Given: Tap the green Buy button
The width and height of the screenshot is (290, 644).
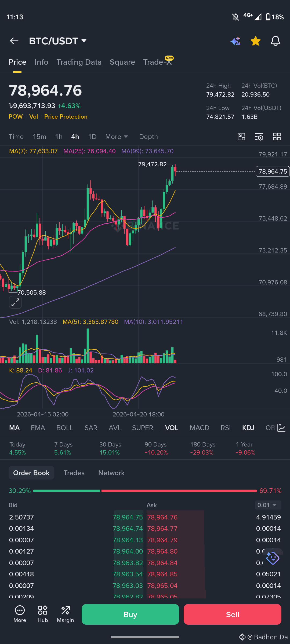Looking at the screenshot, I should pos(130,614).
